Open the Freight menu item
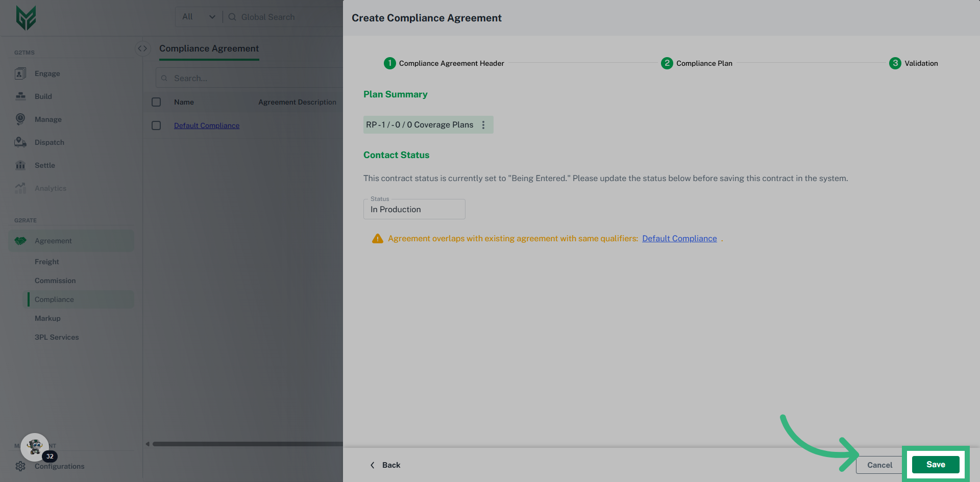 46,262
